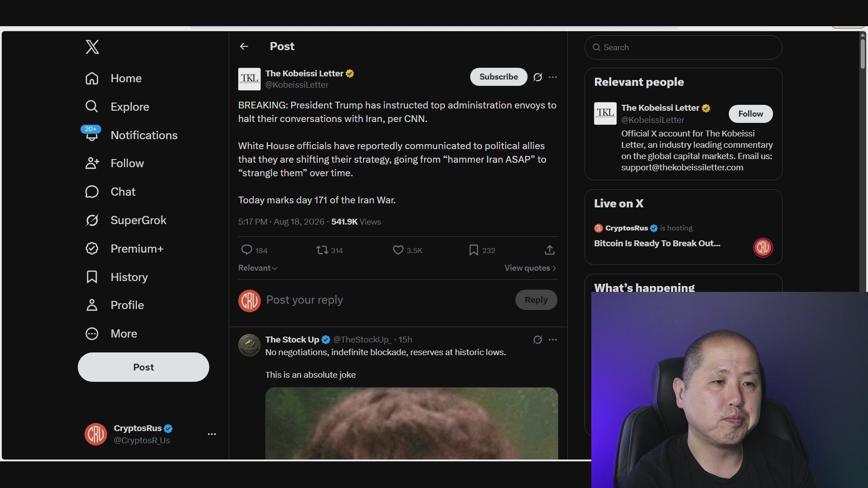868x488 pixels.
Task: Open Grok icon on Kobeissi Letter post
Action: coord(538,77)
